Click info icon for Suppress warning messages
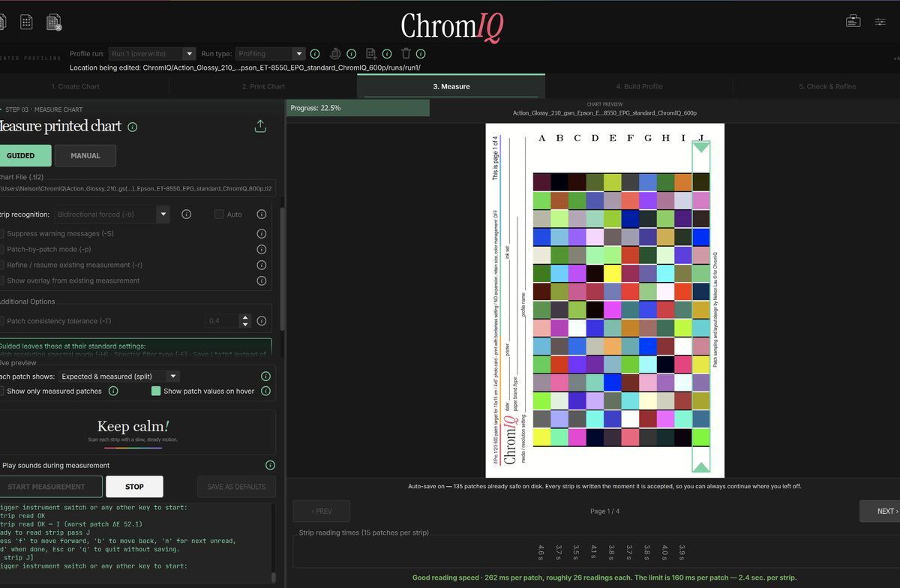The width and height of the screenshot is (900, 588). 262,234
